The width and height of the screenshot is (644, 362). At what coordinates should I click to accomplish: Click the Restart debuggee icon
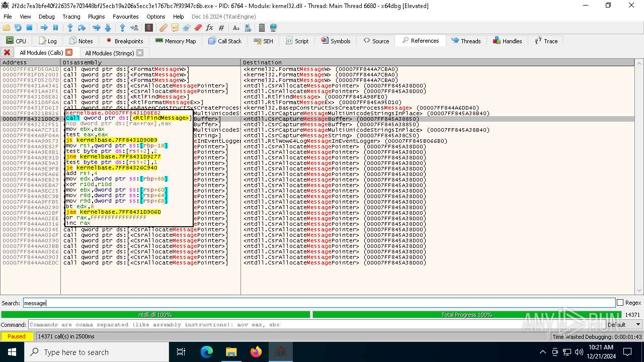click(x=18, y=28)
